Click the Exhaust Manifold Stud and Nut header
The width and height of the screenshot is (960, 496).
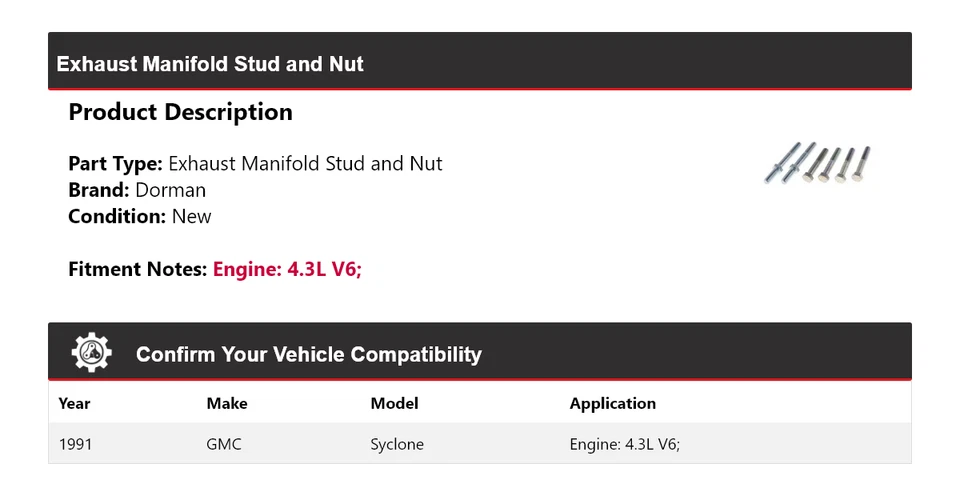tap(210, 64)
